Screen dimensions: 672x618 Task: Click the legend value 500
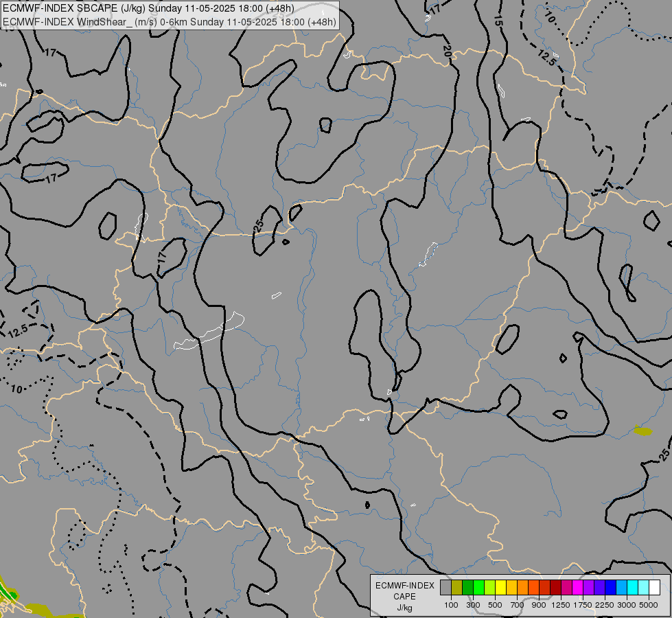(495, 605)
